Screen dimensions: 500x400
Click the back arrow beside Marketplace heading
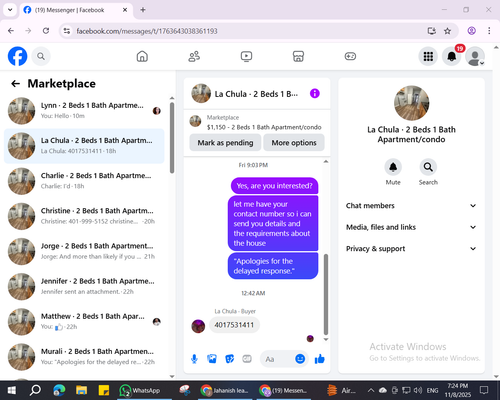(x=16, y=84)
